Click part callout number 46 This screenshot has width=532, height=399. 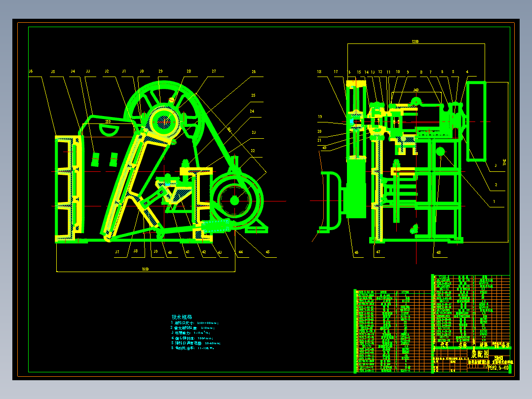pos(356,252)
